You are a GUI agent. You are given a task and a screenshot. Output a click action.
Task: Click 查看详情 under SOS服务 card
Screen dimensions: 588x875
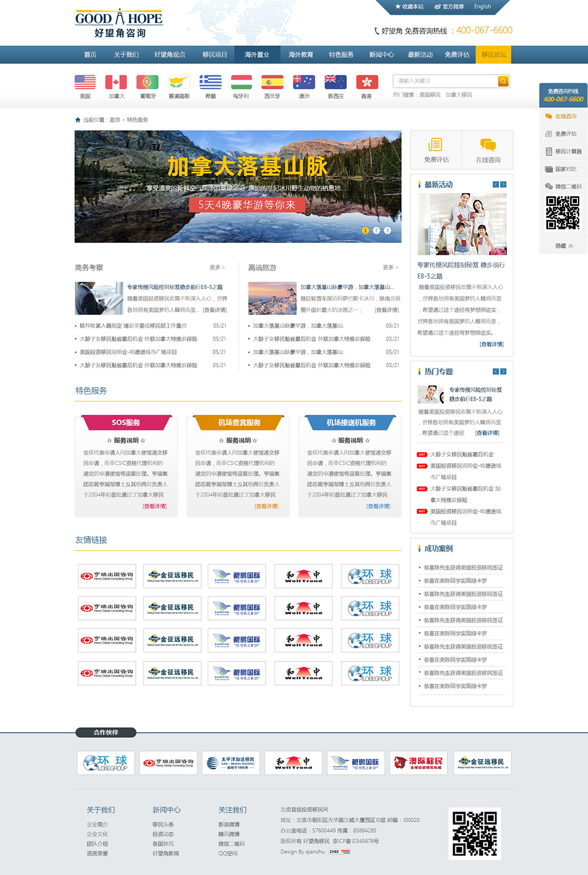coord(155,506)
